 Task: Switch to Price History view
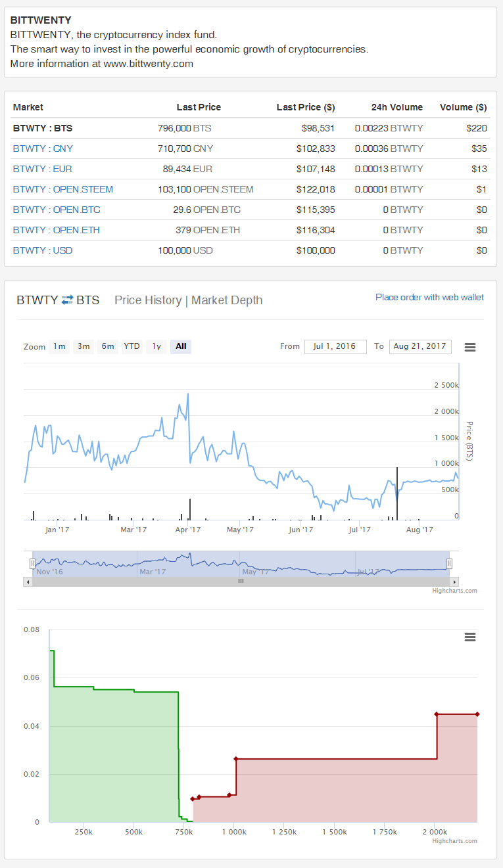(x=148, y=300)
